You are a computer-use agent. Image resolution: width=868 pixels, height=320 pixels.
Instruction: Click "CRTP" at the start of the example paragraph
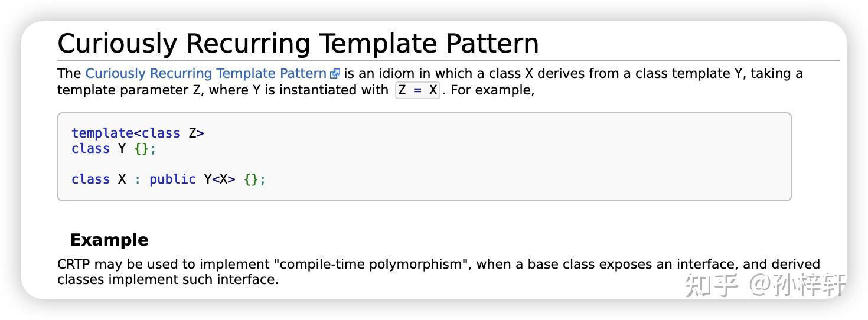[x=73, y=264]
